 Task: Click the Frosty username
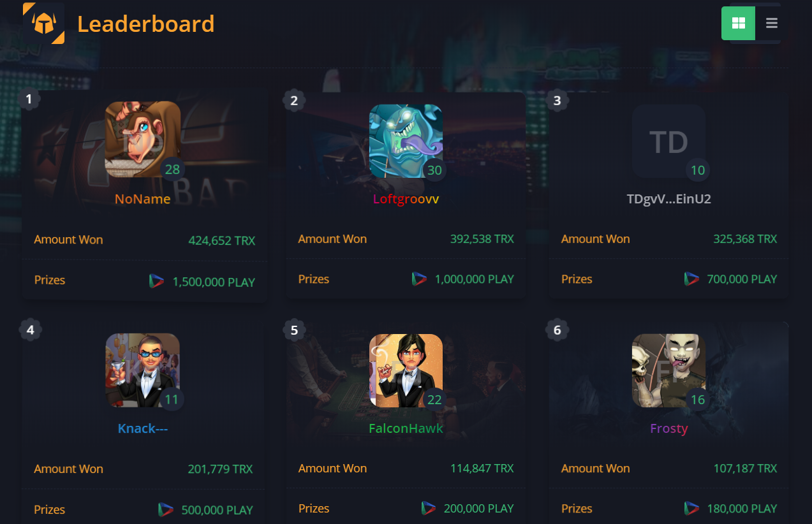[x=668, y=428]
